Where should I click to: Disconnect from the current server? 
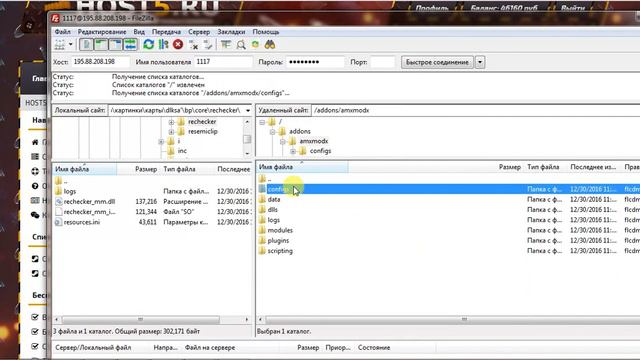pos(193,44)
